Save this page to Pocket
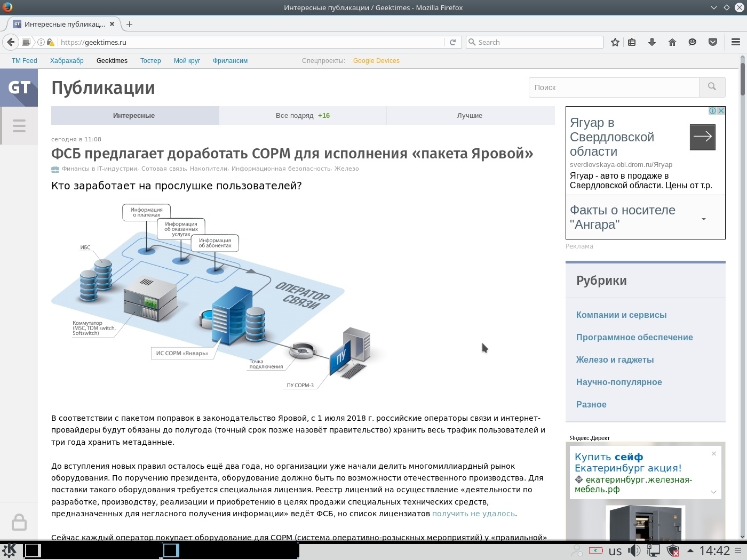The image size is (747, 560). (x=712, y=42)
